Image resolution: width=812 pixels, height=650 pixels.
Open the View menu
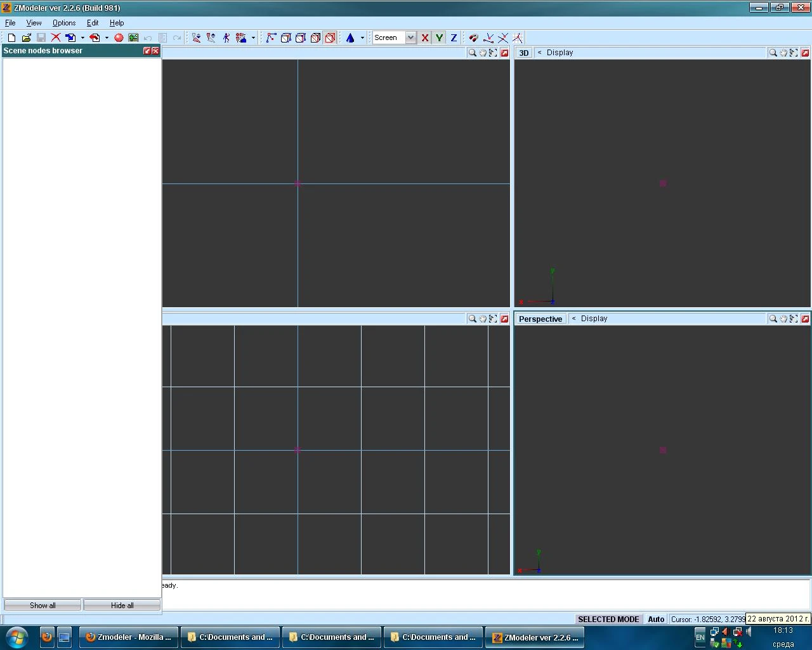click(x=34, y=22)
